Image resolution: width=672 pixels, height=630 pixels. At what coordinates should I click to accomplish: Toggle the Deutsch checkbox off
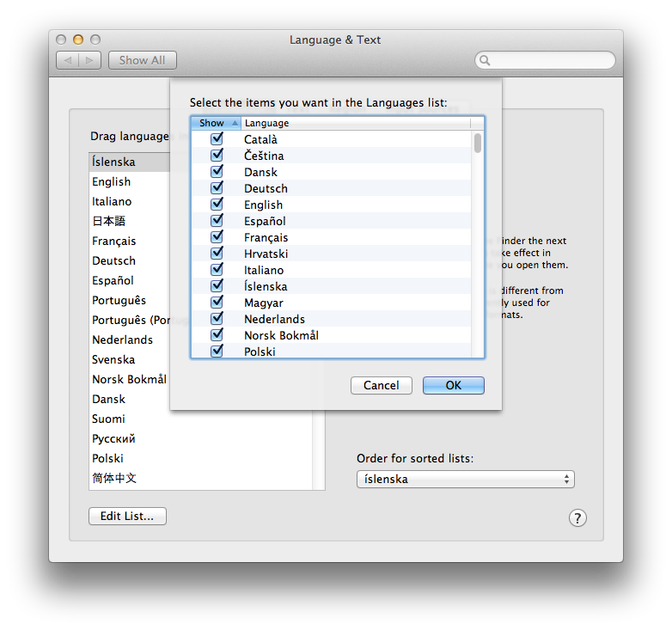(217, 188)
